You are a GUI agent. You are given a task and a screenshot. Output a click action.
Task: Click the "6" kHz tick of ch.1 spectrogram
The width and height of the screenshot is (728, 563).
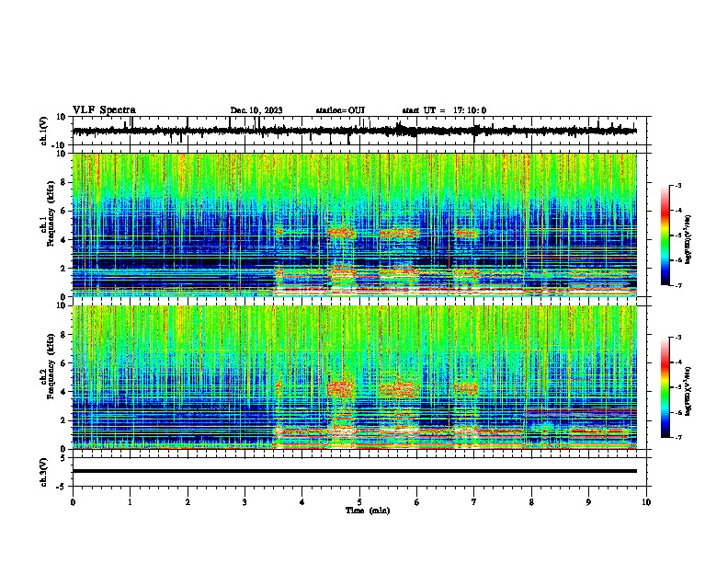pyautogui.click(x=64, y=211)
